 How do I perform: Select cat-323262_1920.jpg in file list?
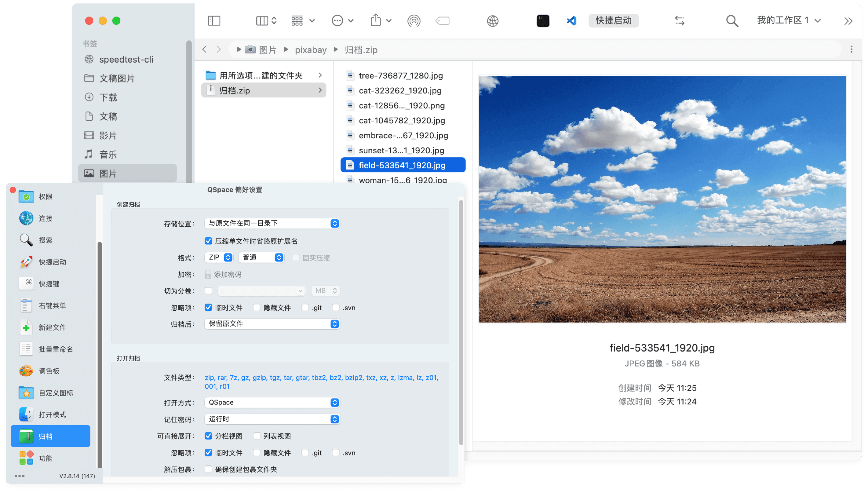(400, 91)
